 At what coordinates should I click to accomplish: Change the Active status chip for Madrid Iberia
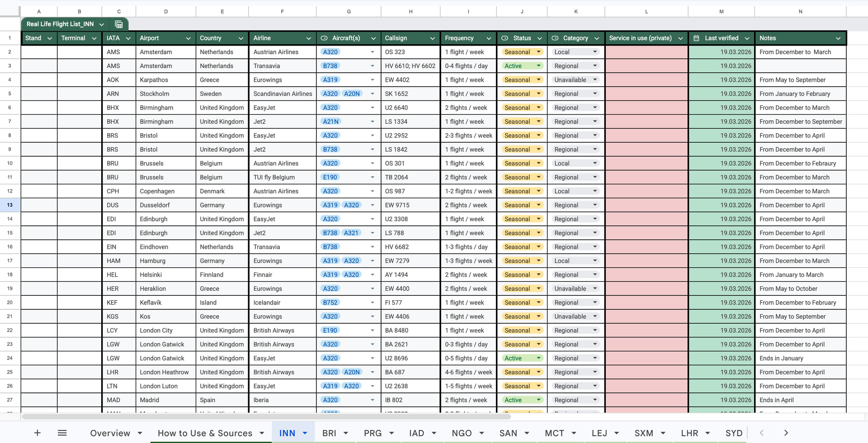522,400
